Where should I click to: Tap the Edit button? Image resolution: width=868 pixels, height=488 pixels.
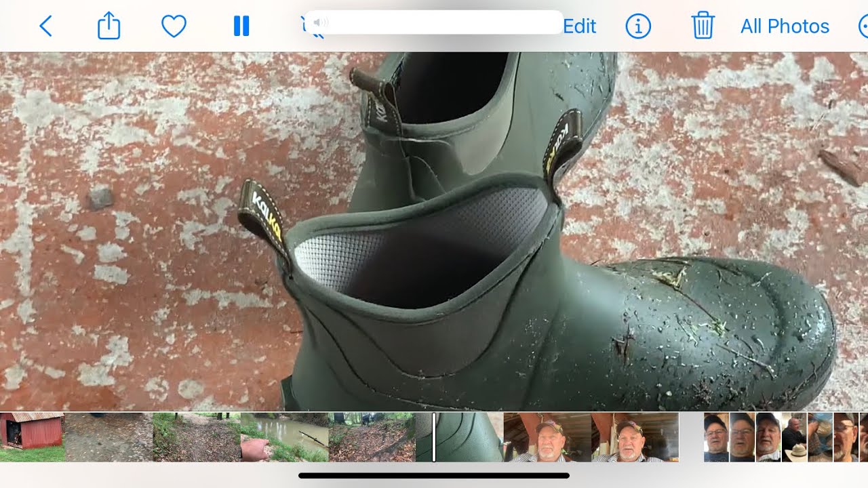point(580,26)
